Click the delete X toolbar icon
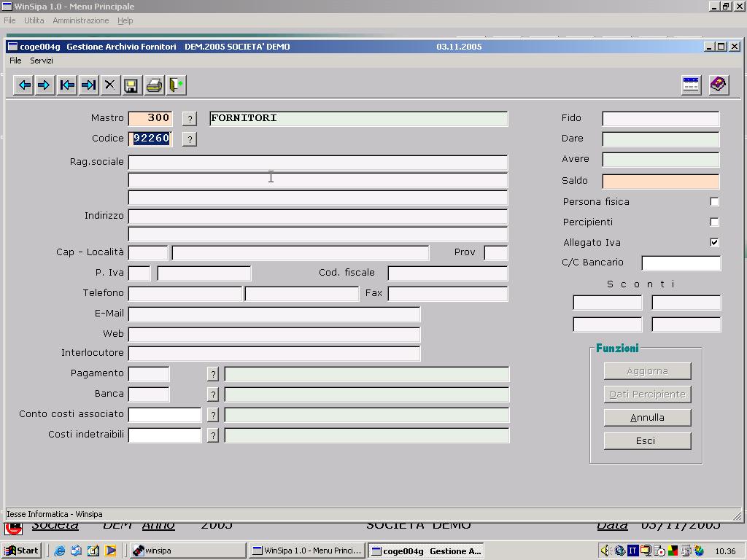 [x=109, y=85]
